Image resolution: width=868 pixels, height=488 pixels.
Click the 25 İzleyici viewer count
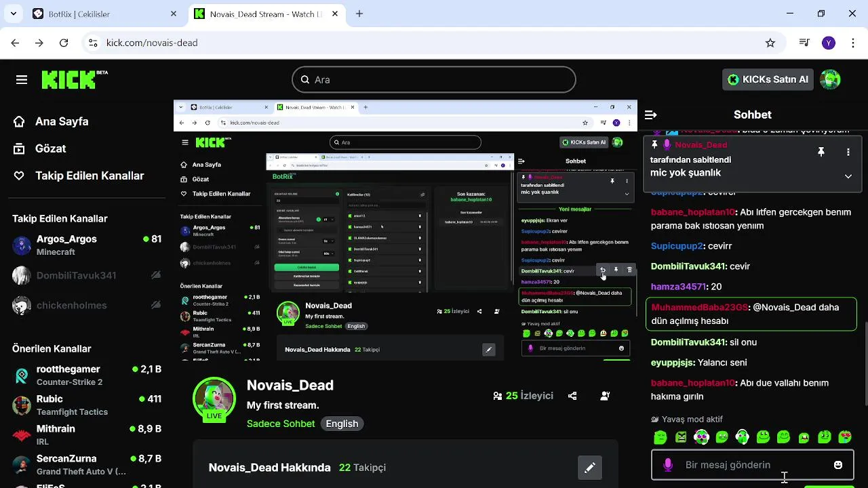pyautogui.click(x=524, y=396)
